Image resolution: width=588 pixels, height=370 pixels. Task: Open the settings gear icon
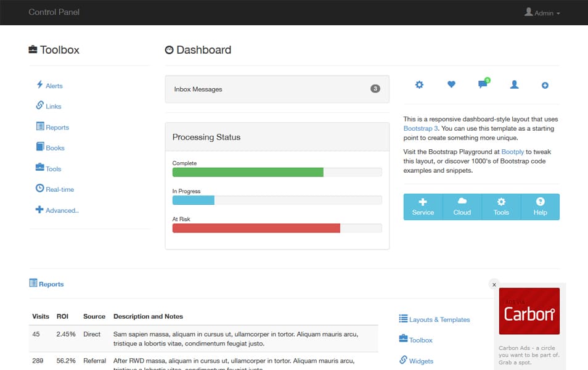click(419, 84)
